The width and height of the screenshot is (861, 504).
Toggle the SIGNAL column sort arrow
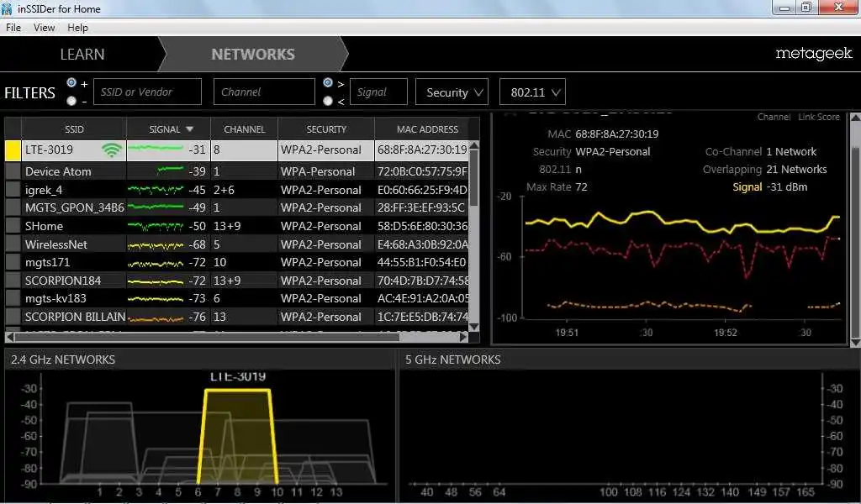point(189,129)
